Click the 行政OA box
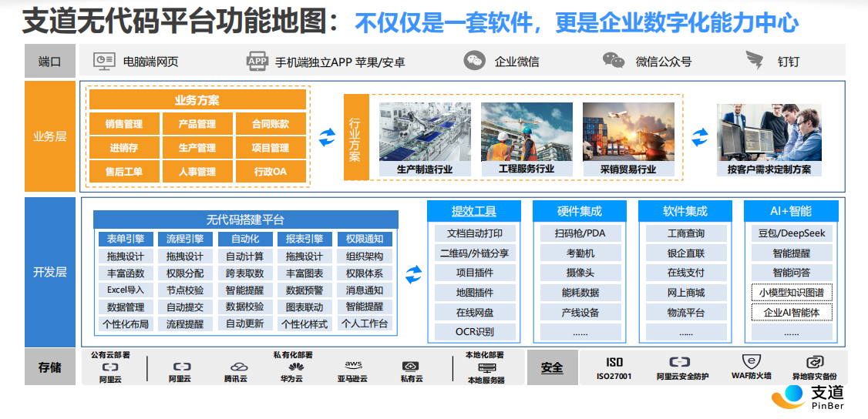Screen dimensions: 868x419 coord(271,171)
